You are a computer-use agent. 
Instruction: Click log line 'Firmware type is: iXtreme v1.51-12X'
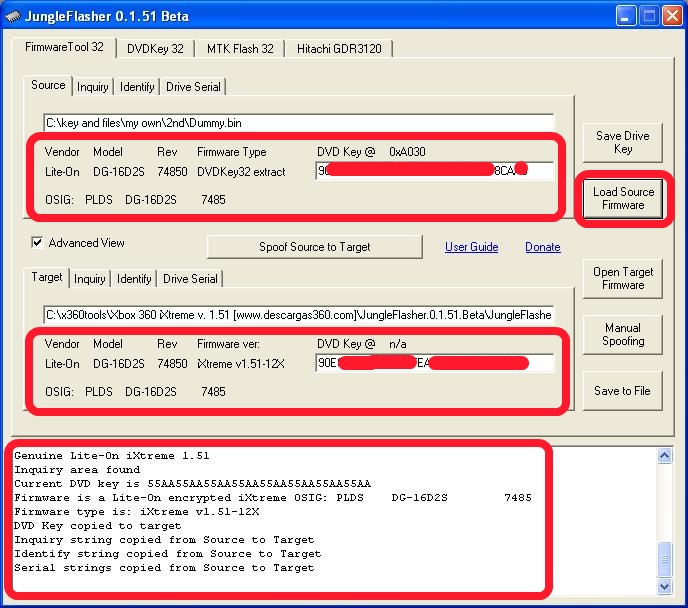click(136, 511)
